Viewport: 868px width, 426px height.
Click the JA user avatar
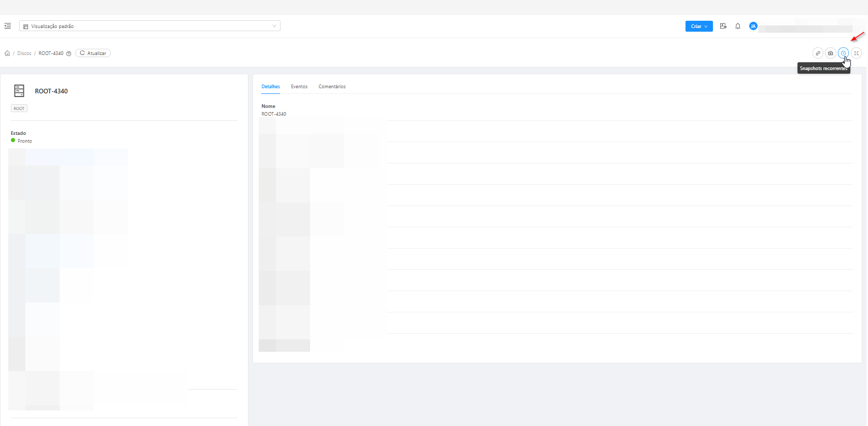(x=753, y=26)
